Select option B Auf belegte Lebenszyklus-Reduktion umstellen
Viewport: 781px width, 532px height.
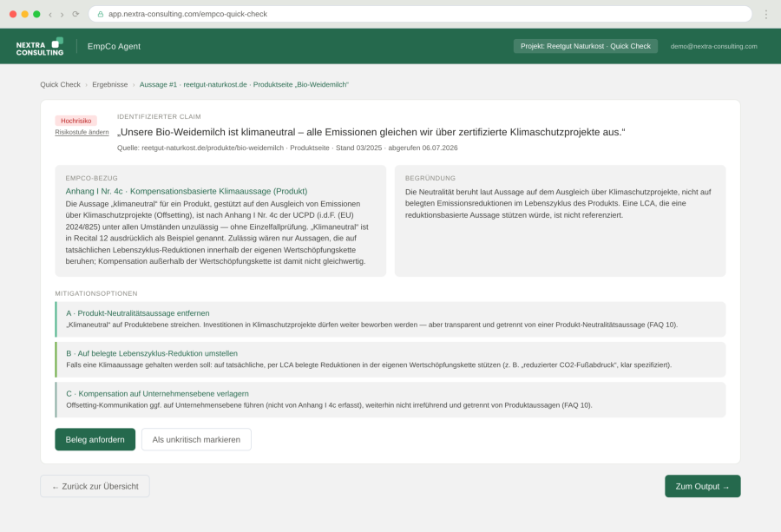(390, 359)
